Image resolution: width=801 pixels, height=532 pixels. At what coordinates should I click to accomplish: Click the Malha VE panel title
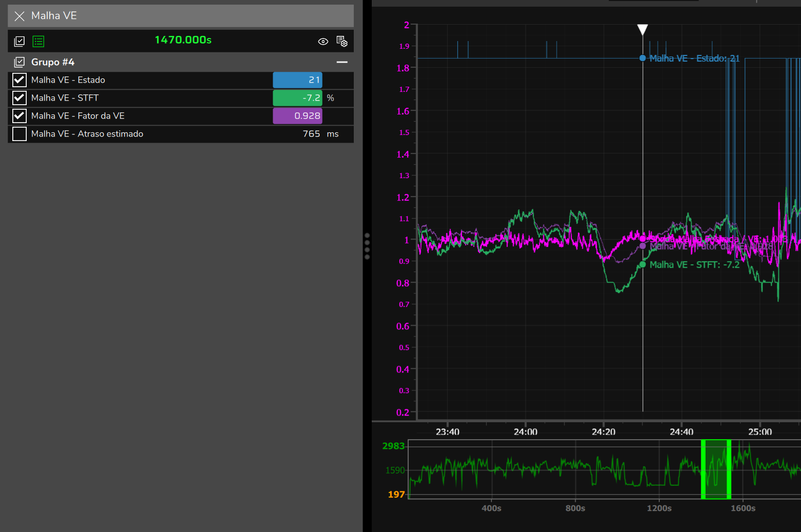pyautogui.click(x=54, y=16)
